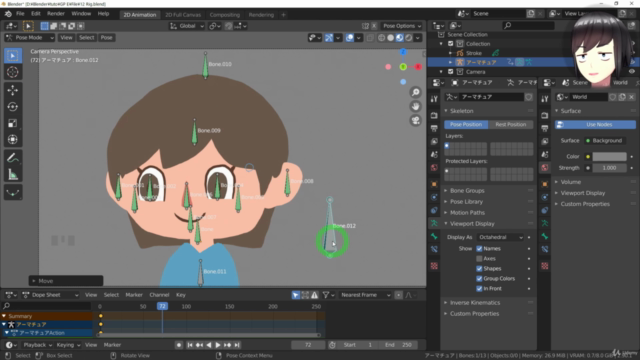This screenshot has height=360, width=640.
Task: Jump to the first frame
Action: pos(190,345)
